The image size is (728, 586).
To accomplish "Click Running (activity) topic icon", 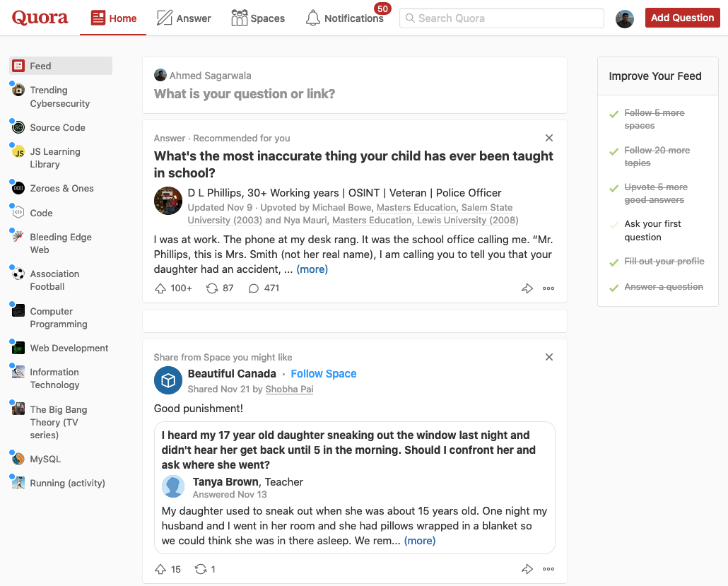I will tap(18, 483).
